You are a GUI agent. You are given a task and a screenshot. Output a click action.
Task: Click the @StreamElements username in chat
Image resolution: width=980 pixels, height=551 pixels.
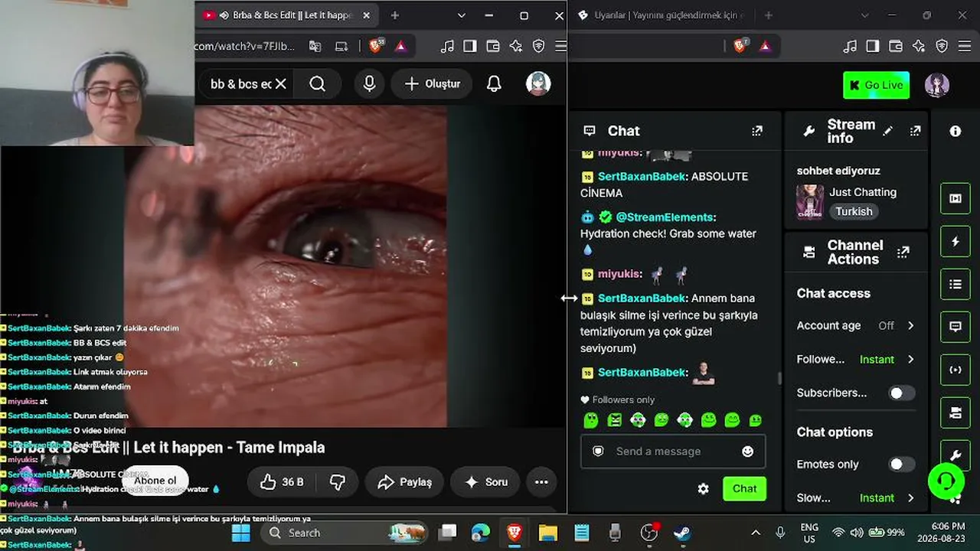pyautogui.click(x=665, y=217)
